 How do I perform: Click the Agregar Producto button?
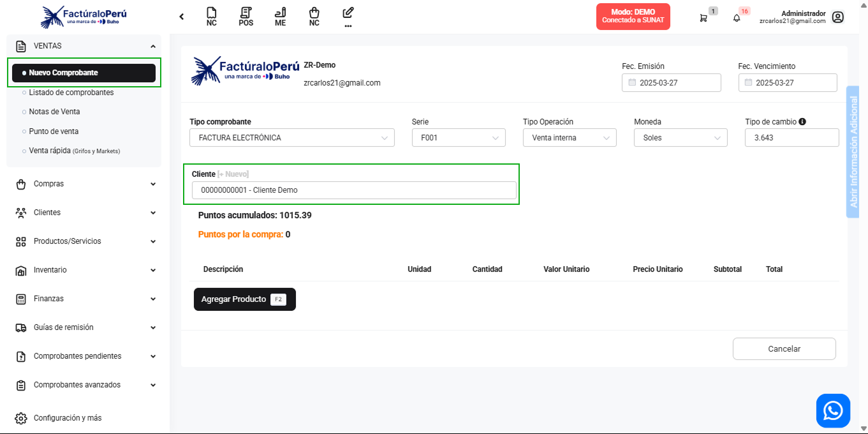(244, 299)
